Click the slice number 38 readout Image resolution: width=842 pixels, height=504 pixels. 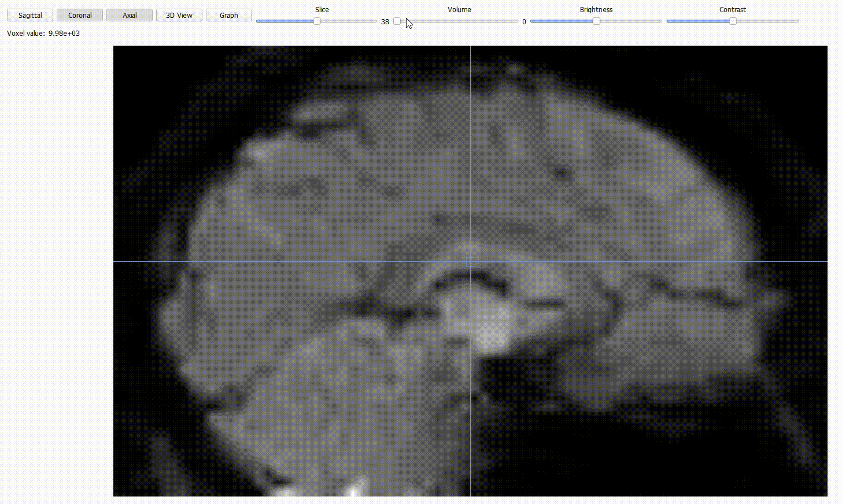tap(385, 22)
